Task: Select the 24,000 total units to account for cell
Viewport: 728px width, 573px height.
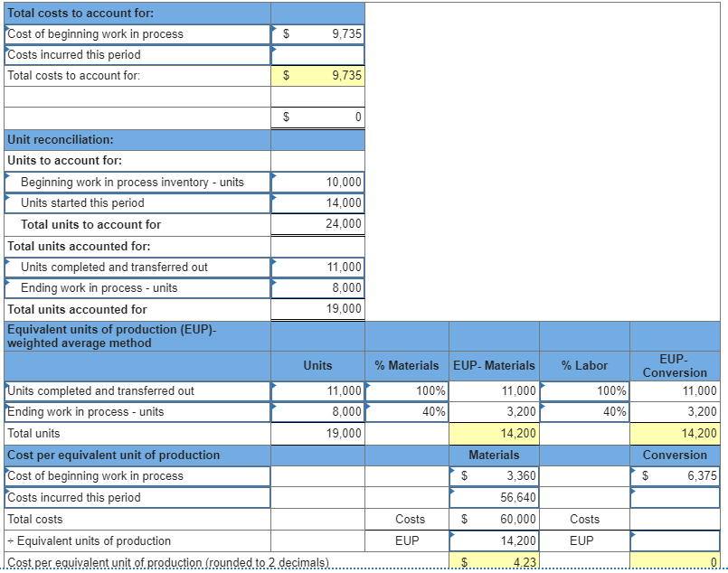Action: (317, 224)
